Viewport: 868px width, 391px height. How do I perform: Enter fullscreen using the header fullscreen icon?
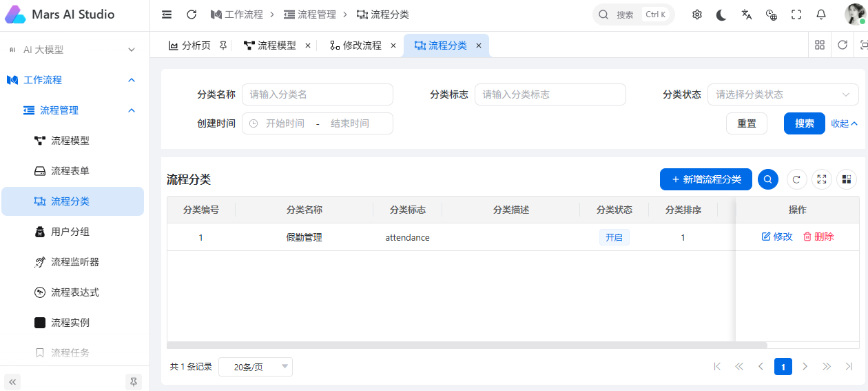[x=796, y=14]
